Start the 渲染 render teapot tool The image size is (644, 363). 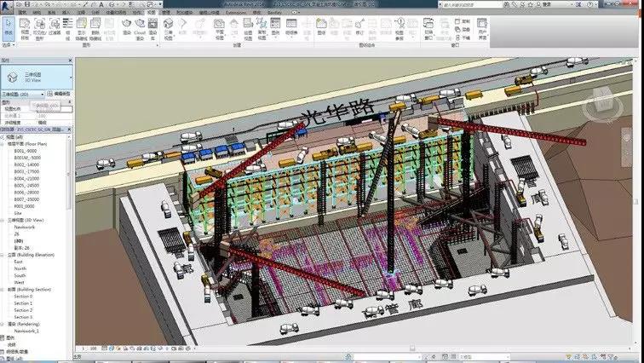126,27
